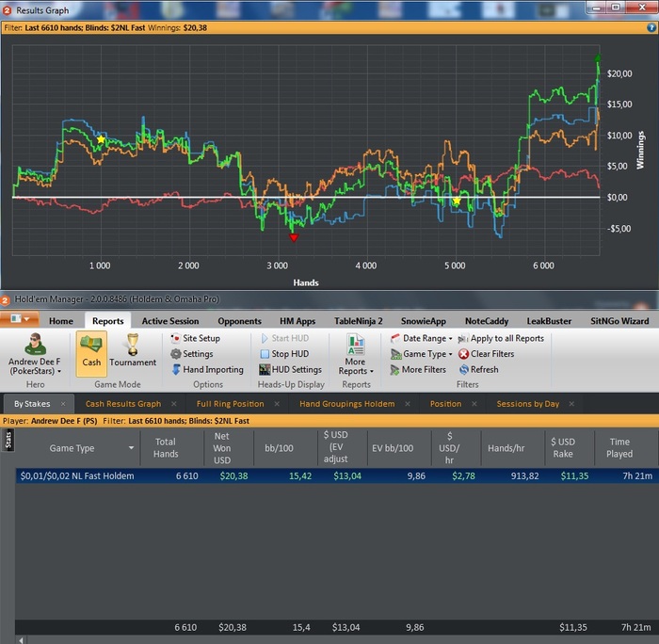Select the Sessions by Day report tab

[528, 404]
